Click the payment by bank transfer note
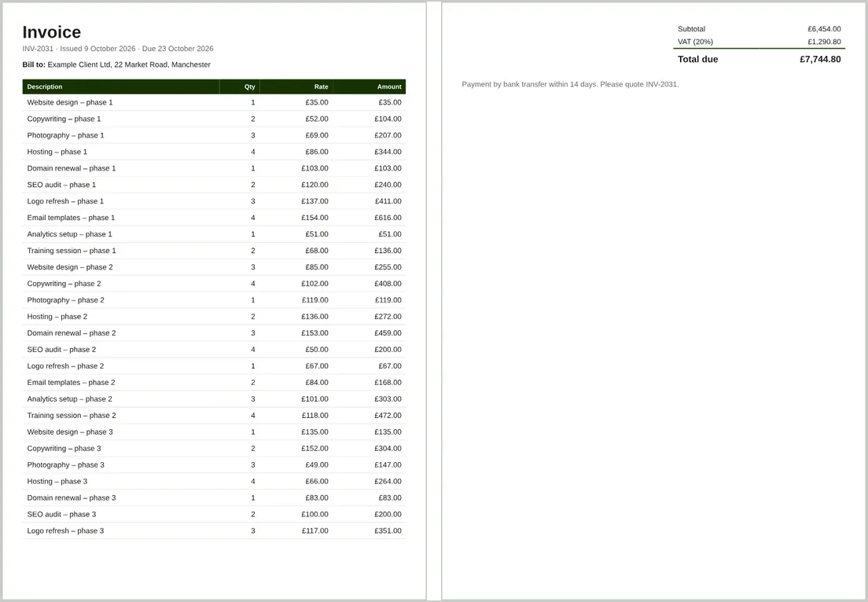The width and height of the screenshot is (868, 602). (x=570, y=85)
